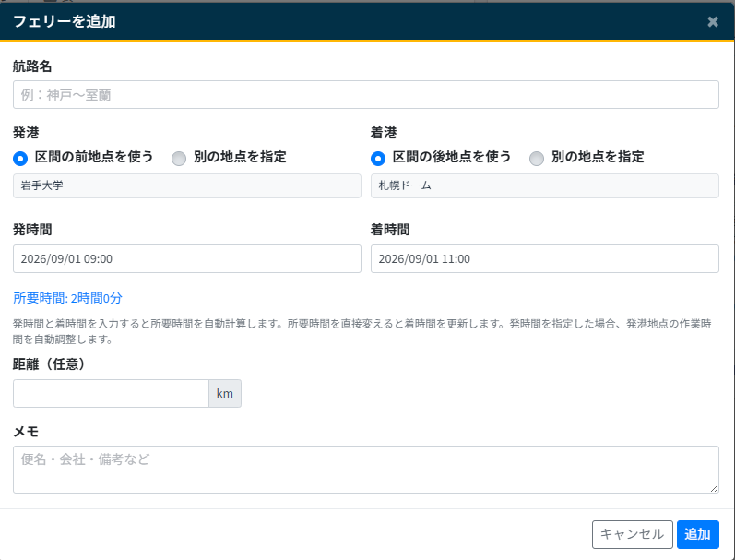
Task: Close the フェリーを追加 dialog with the X
Action: pyautogui.click(x=713, y=21)
